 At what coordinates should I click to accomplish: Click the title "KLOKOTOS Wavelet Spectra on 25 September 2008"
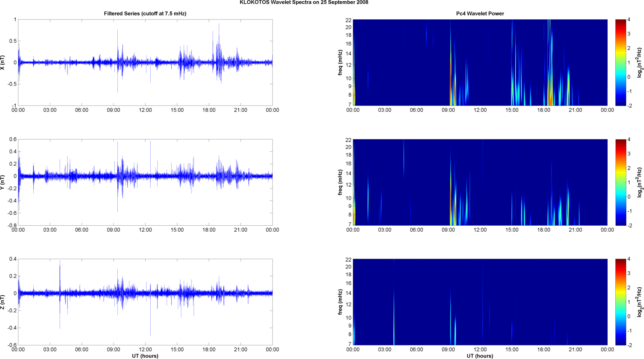(304, 3)
